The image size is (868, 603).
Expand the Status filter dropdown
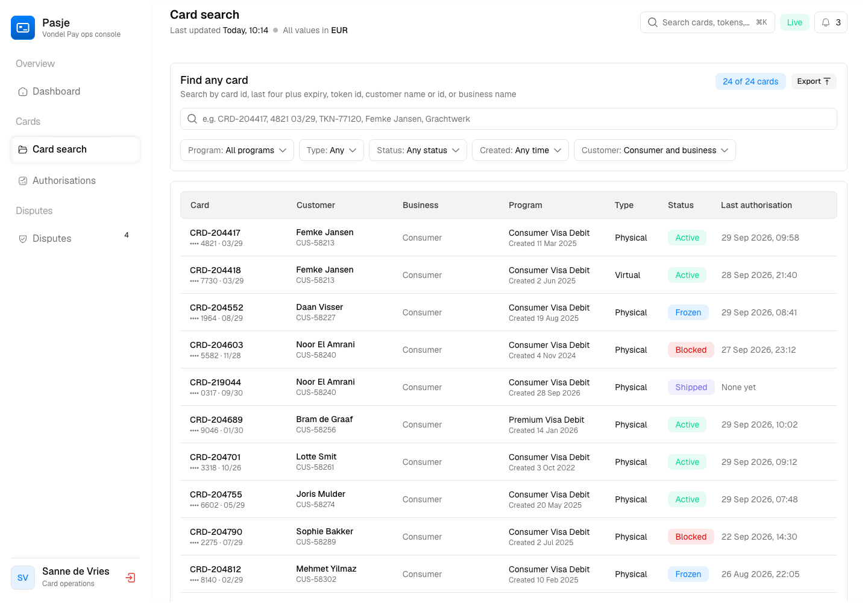[418, 150]
